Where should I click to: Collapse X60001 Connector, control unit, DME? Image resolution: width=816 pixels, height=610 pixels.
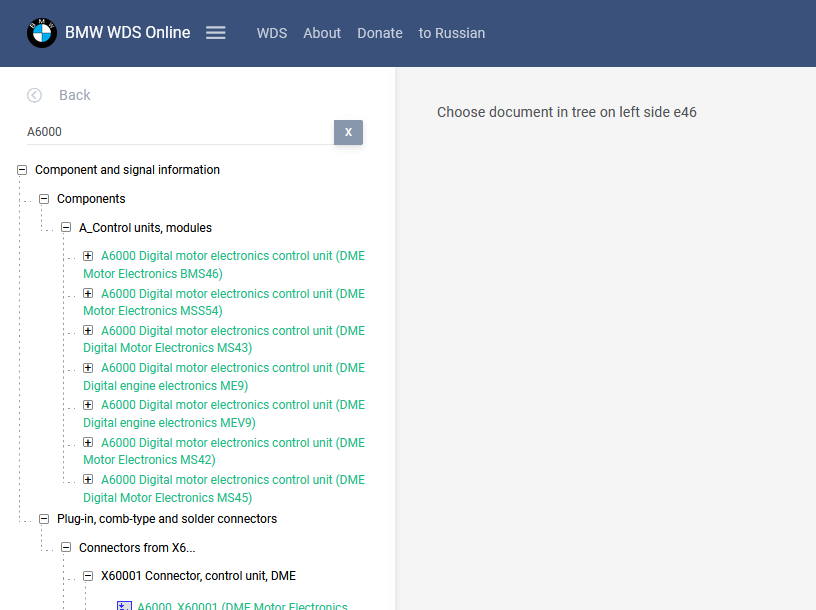(88, 576)
